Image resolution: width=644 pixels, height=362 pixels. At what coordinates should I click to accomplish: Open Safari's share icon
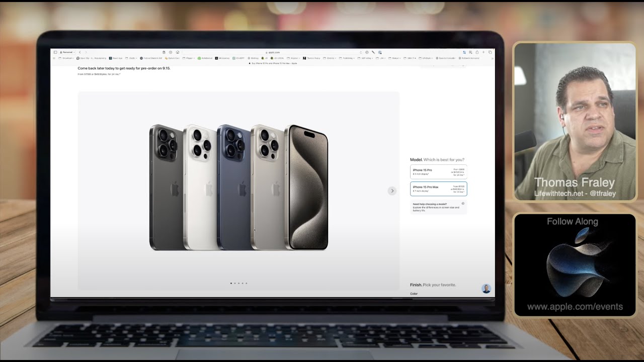pos(477,52)
